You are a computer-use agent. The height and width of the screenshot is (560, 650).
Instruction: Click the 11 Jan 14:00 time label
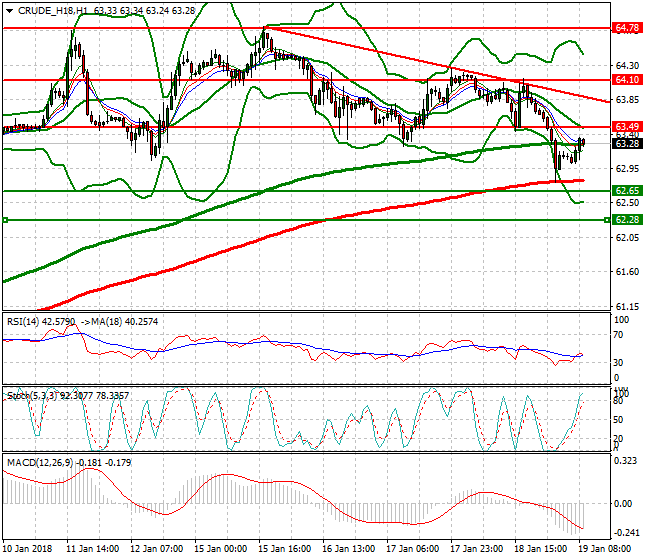(x=93, y=549)
